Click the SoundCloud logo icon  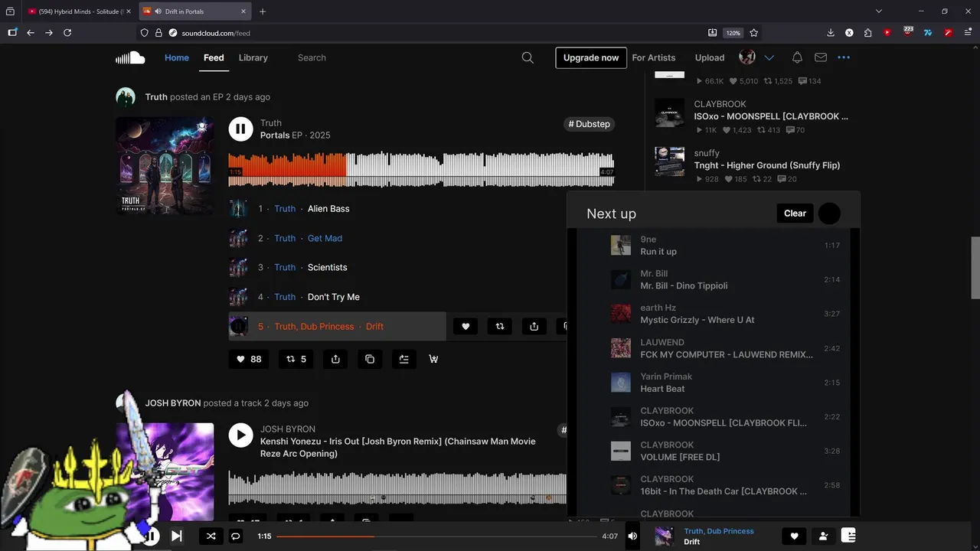[130, 57]
